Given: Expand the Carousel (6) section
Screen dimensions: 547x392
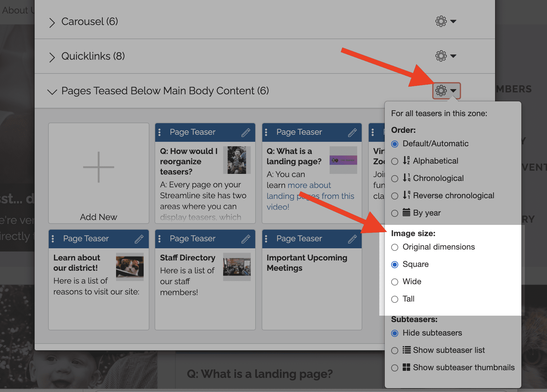Looking at the screenshot, I should tap(52, 22).
